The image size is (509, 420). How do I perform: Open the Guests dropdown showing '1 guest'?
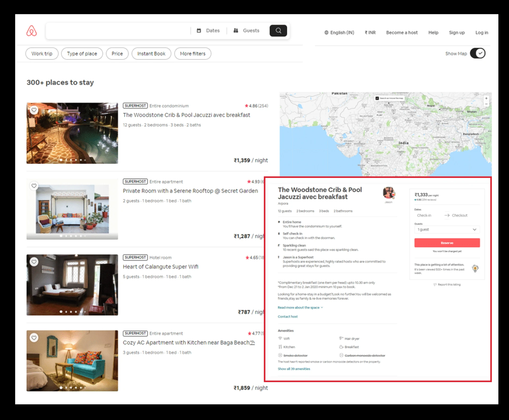tap(447, 230)
